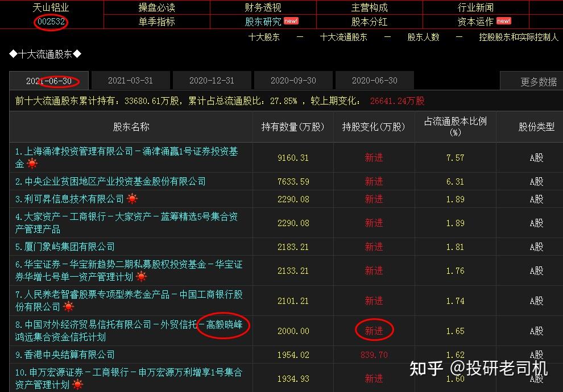Screen dimensions: 563x392
Task: Open the 股东研究 section
Action: 263,22
